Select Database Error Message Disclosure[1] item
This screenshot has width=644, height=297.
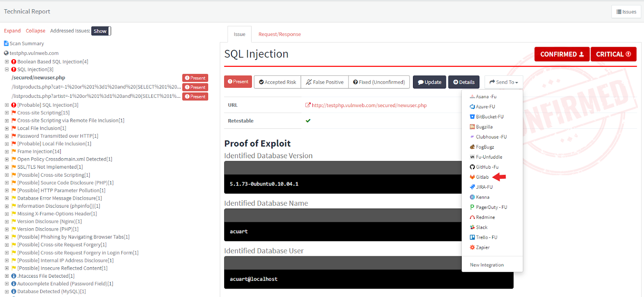60,198
